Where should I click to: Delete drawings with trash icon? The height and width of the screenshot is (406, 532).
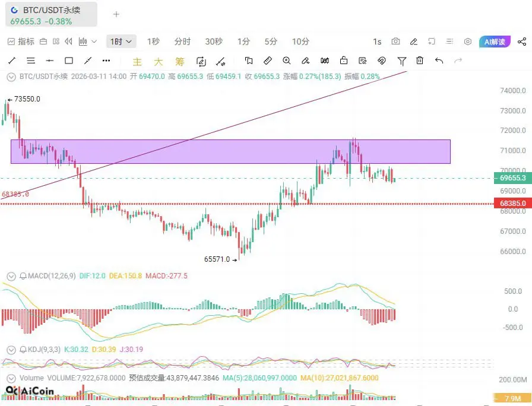coord(420,61)
